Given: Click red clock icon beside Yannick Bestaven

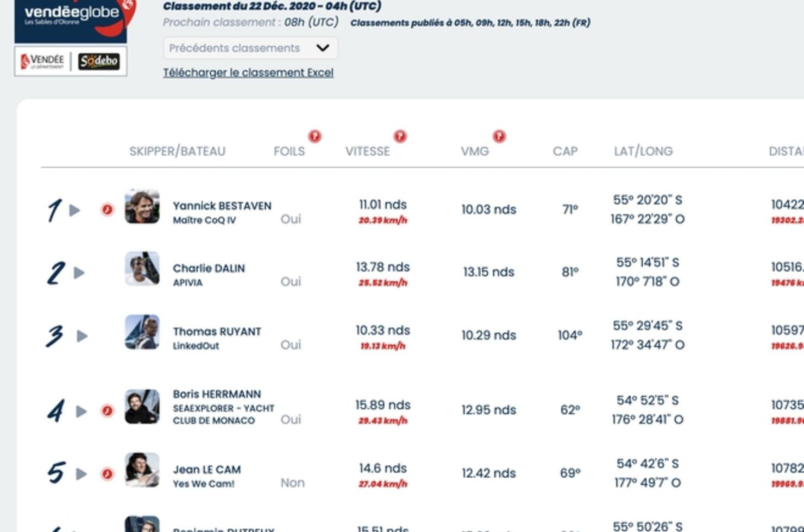Looking at the screenshot, I should click(108, 210).
